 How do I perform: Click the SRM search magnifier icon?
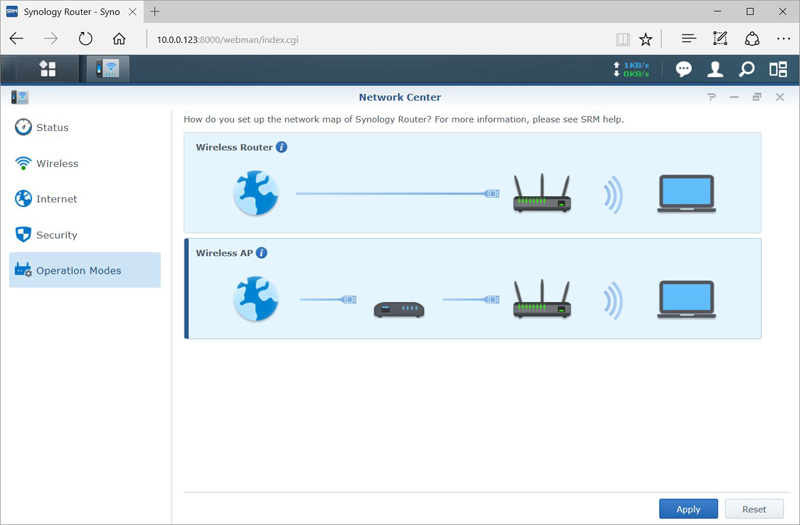tap(746, 69)
